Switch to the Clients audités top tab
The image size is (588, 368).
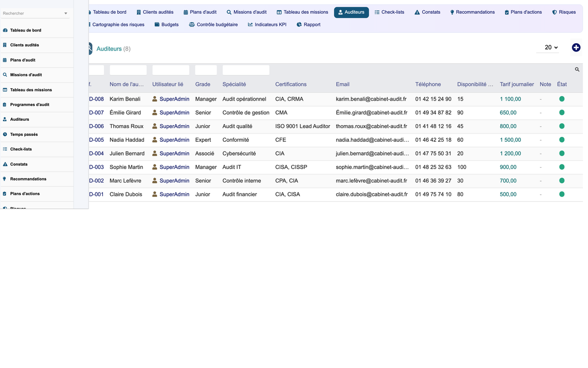tap(155, 12)
